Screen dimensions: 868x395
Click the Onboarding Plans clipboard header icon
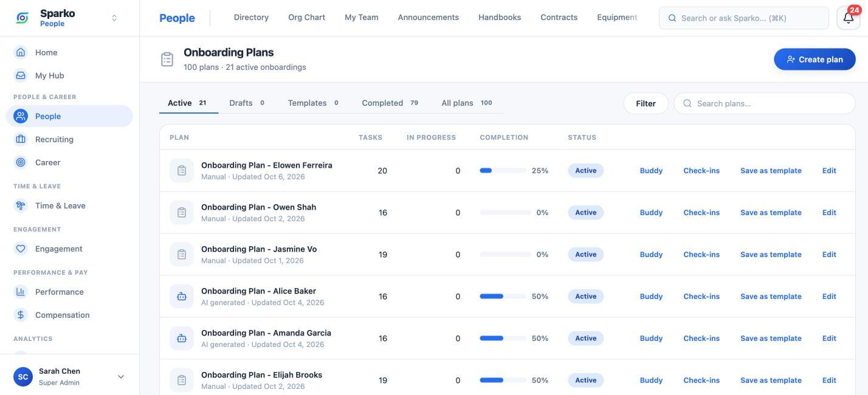click(x=167, y=59)
